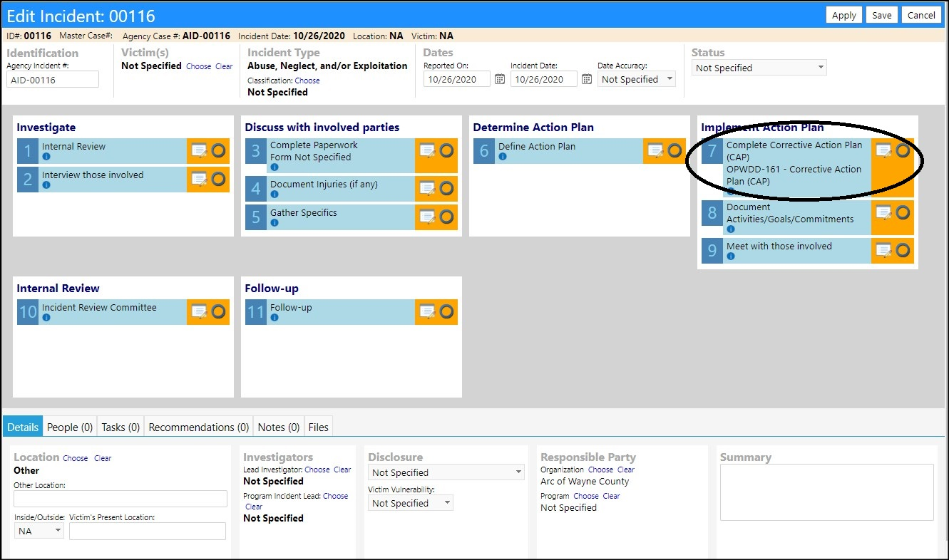Toggle completion circle for Gather Specifics

[x=447, y=217]
